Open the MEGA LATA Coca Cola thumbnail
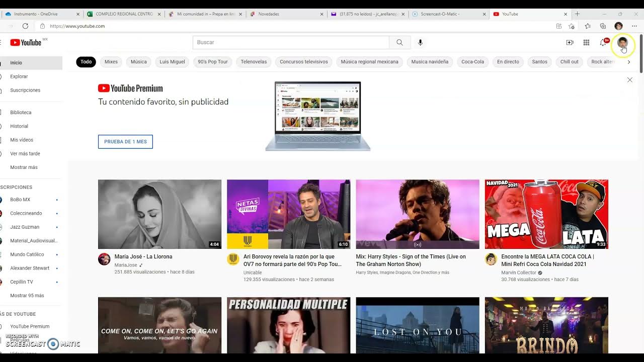The height and width of the screenshot is (362, 644). pyautogui.click(x=546, y=214)
